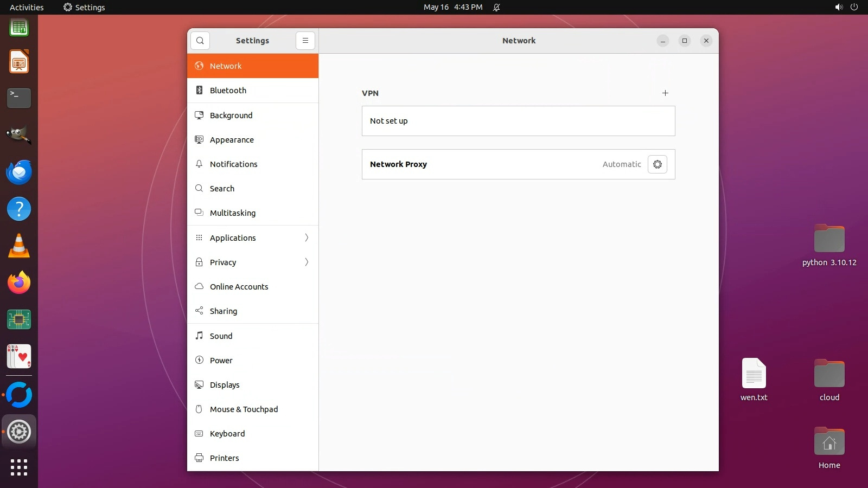Launch Firefox from the dock
This screenshot has width=868, height=488.
click(x=19, y=283)
